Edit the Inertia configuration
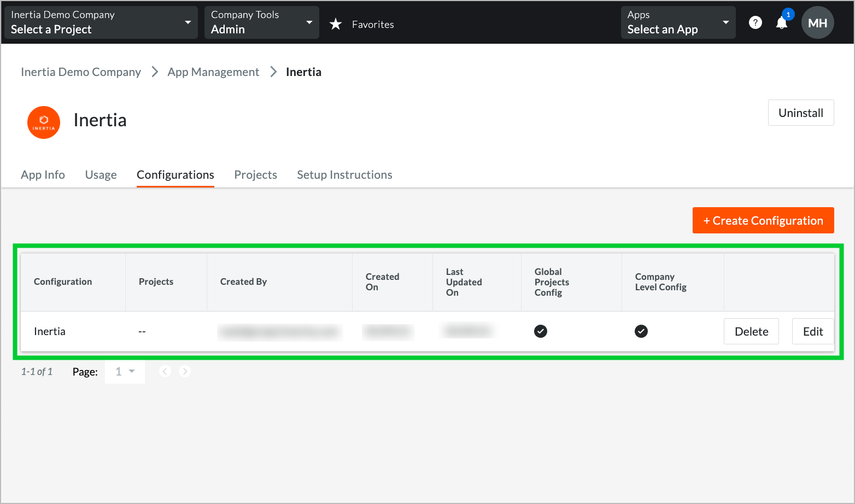 (x=813, y=331)
